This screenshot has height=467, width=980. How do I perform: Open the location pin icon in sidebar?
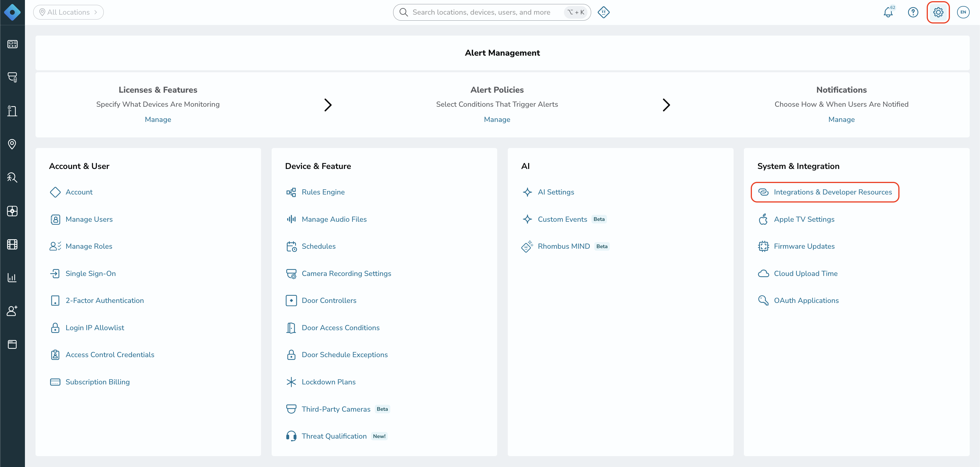[x=12, y=144]
